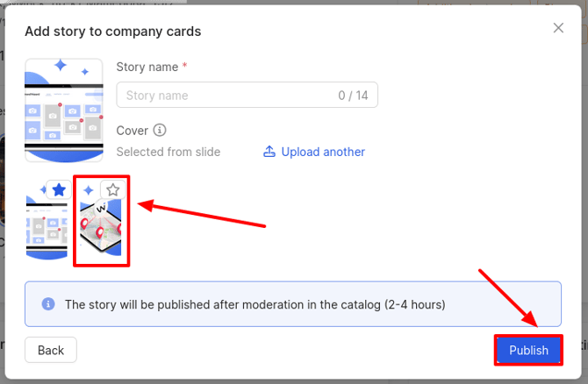The height and width of the screenshot is (384, 588).
Task: Click the info icon in moderation notice
Action: pyautogui.click(x=48, y=305)
